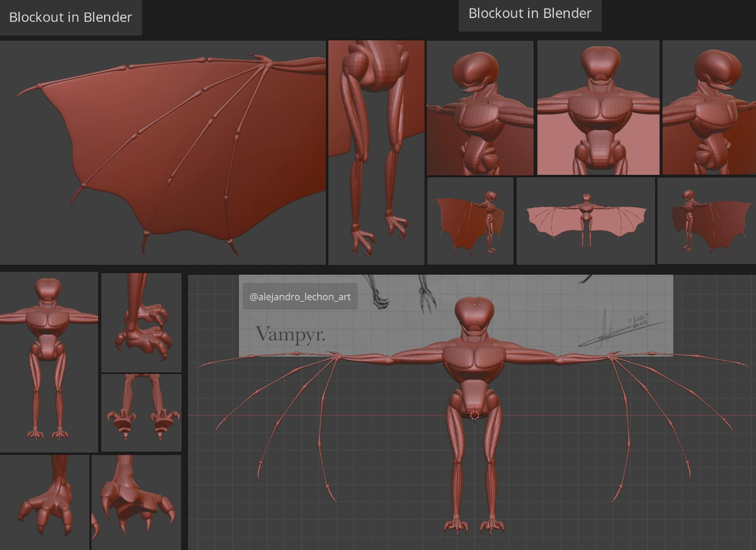Select the wide full-wingspan pink viewport thumbnail

[585, 220]
